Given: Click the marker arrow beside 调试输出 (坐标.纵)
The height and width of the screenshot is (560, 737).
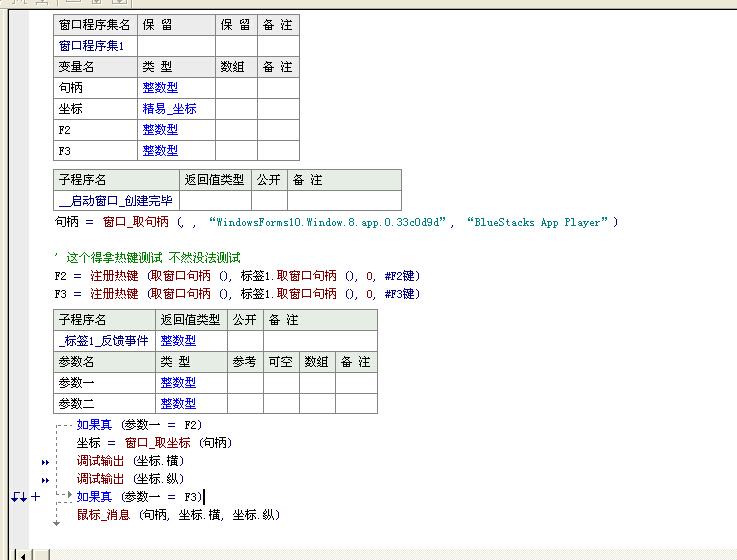Looking at the screenshot, I should (45, 480).
